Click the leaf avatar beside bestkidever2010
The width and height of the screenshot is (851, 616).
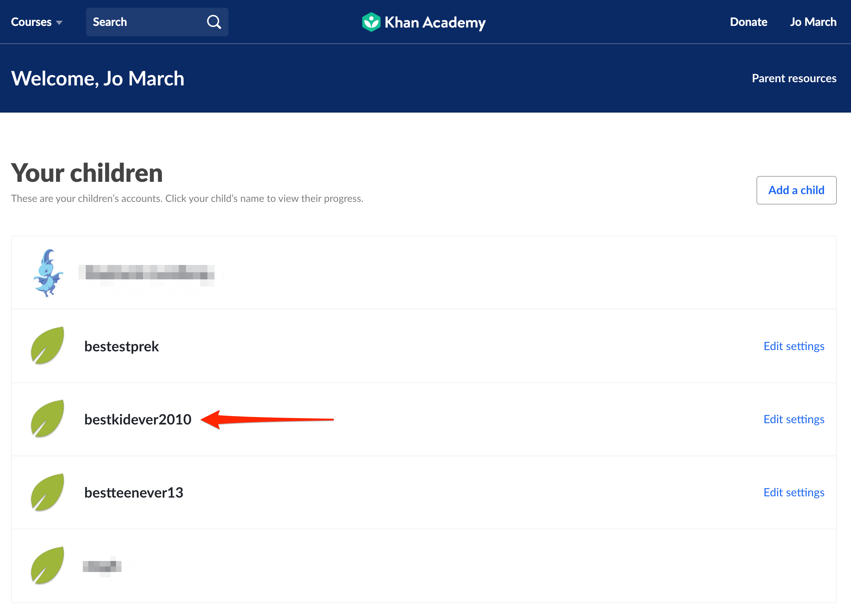[x=48, y=419]
